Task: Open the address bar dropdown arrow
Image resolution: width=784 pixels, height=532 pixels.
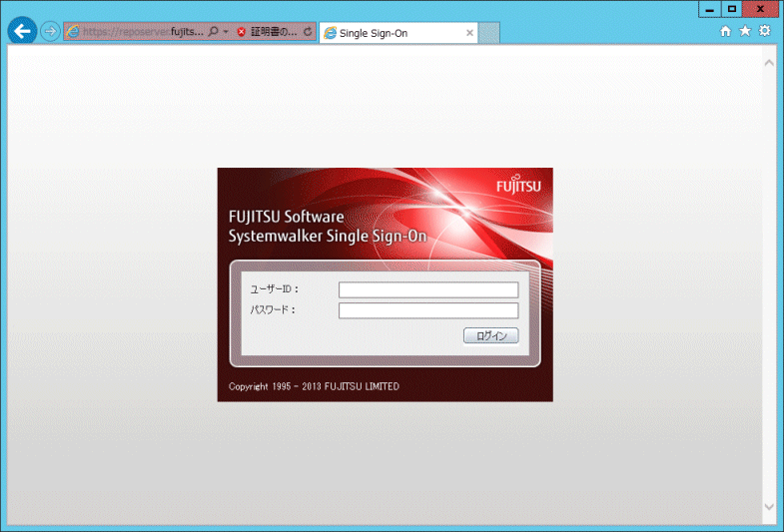Action: coord(226,32)
